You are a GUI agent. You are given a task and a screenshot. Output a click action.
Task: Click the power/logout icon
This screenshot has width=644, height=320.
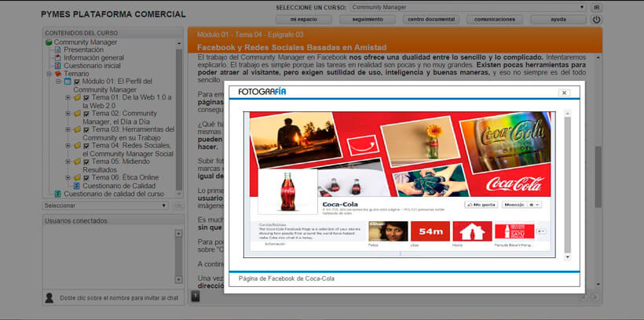[596, 20]
